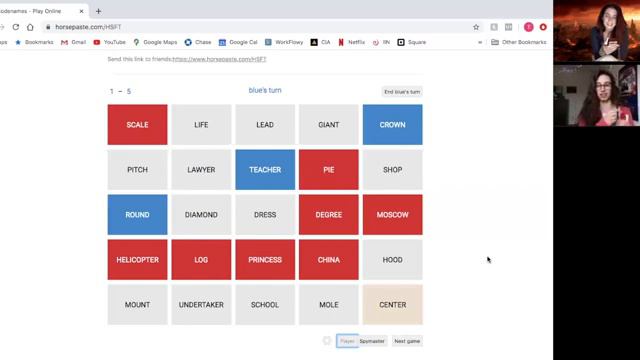
Task: Open the Netflix bookmark
Action: pyautogui.click(x=351, y=42)
